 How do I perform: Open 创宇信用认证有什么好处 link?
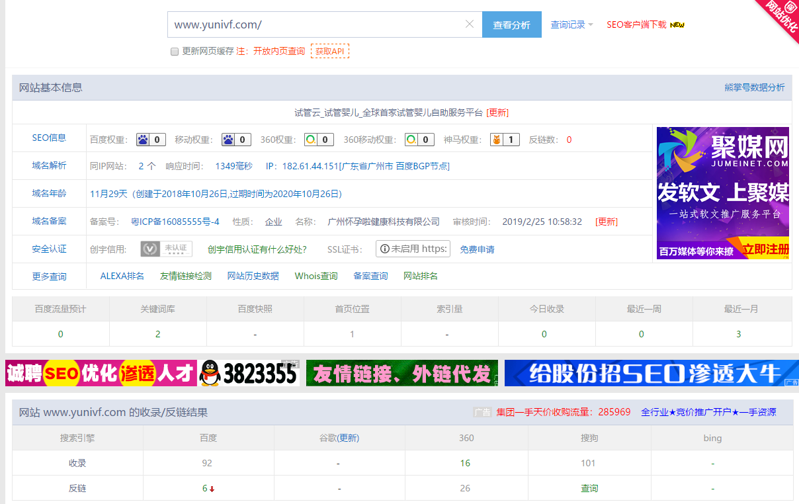[x=257, y=249]
